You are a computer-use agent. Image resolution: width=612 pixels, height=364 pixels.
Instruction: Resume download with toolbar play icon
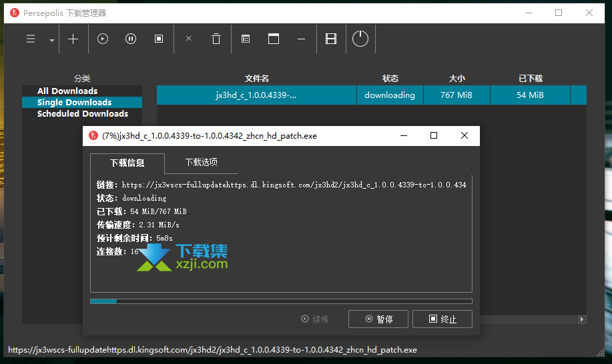(x=103, y=39)
